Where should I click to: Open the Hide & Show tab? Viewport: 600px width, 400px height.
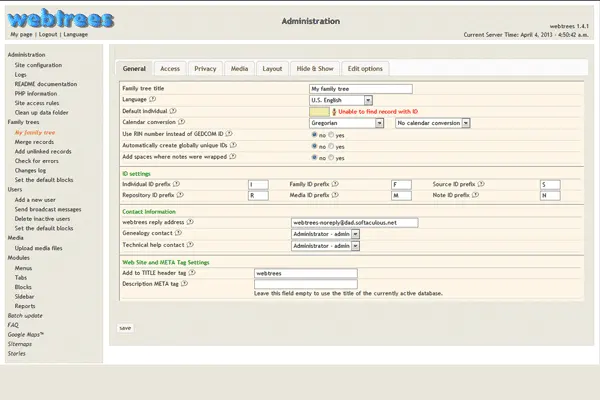315,69
